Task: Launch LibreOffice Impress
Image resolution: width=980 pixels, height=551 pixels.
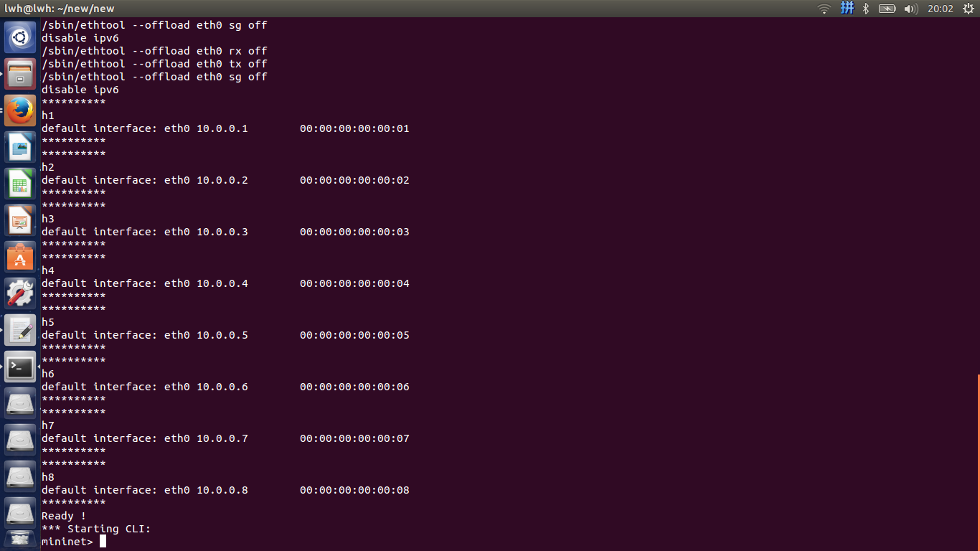Action: pyautogui.click(x=19, y=220)
